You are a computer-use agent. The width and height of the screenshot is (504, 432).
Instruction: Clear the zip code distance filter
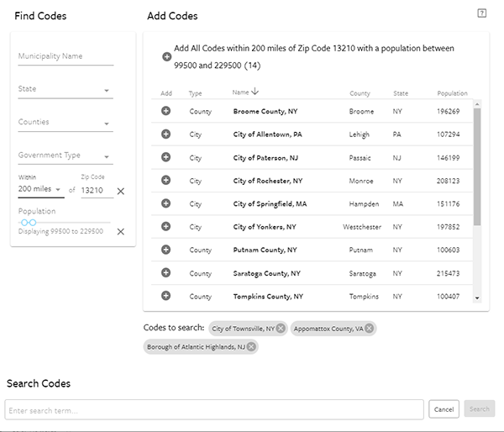(120, 192)
